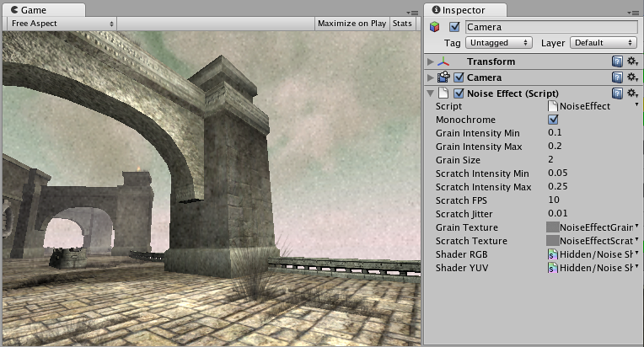Open help for Transform component
Viewport: 644px width, 347px height.
pyautogui.click(x=617, y=61)
